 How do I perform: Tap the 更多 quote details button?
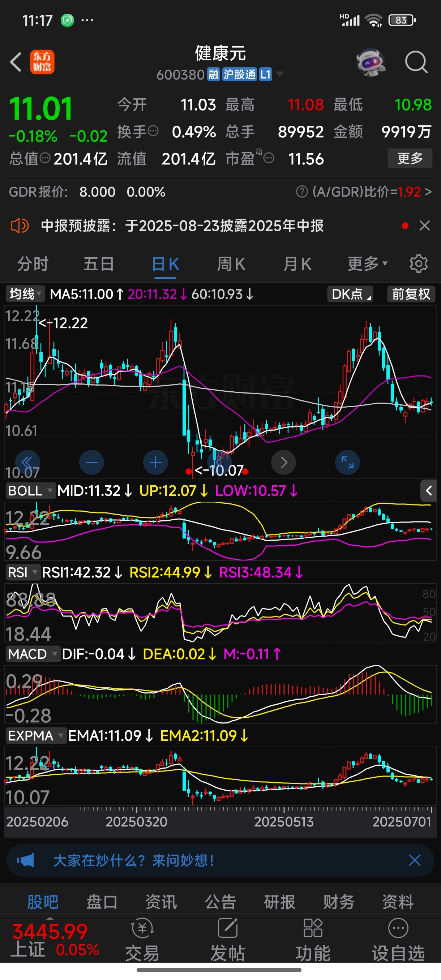410,158
